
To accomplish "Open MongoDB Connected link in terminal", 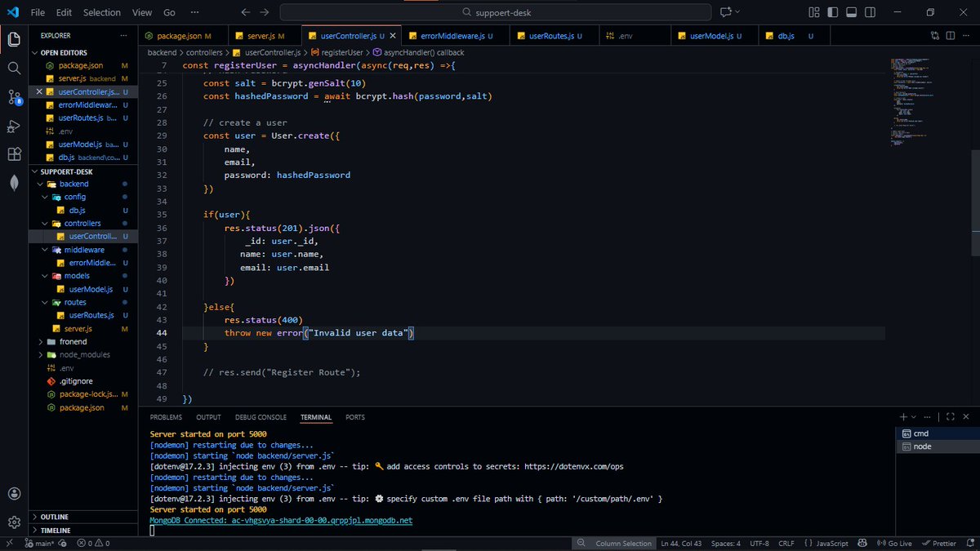I will click(x=281, y=520).
